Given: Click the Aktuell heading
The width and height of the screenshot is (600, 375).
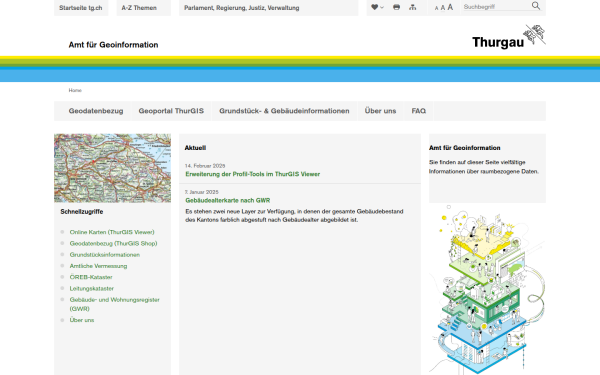Looking at the screenshot, I should (x=195, y=148).
